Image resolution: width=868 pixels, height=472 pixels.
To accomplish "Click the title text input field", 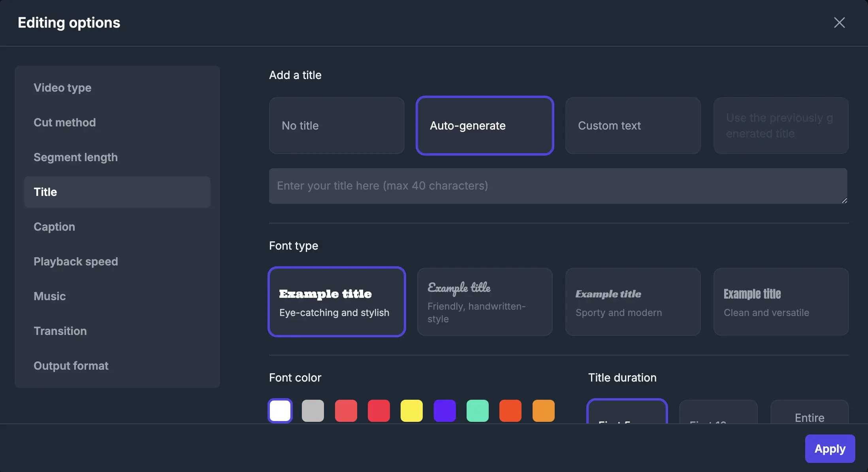I will pos(557,186).
